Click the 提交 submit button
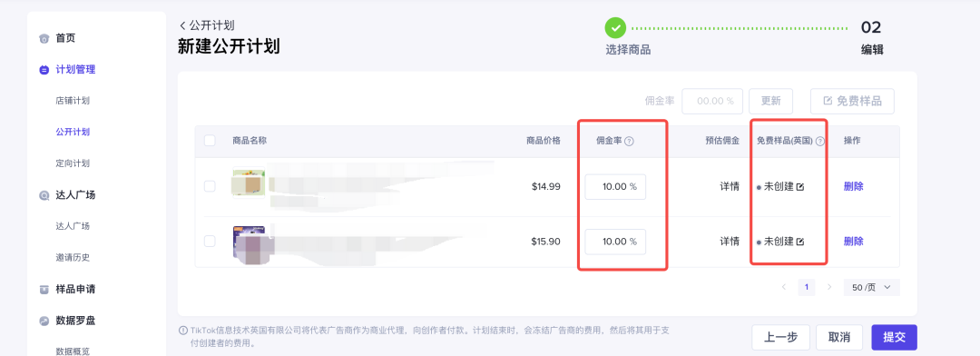The image size is (980, 356). (894, 337)
